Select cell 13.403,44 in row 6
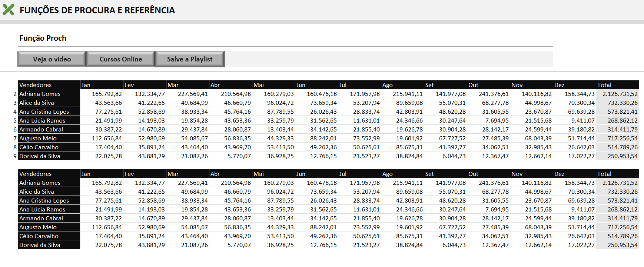644x267 pixels. point(273,129)
